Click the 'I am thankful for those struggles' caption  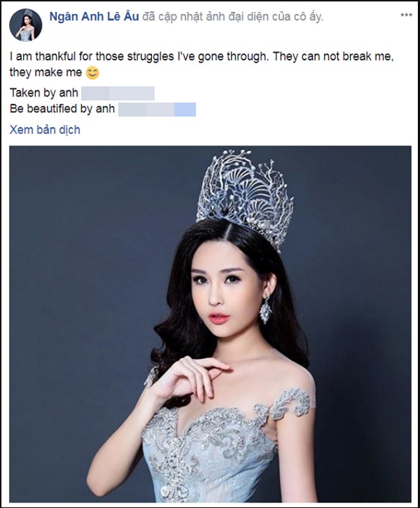[x=202, y=56]
